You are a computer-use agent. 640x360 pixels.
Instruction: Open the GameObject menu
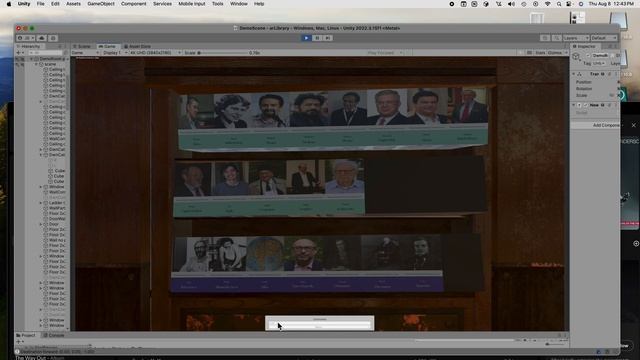point(101,4)
